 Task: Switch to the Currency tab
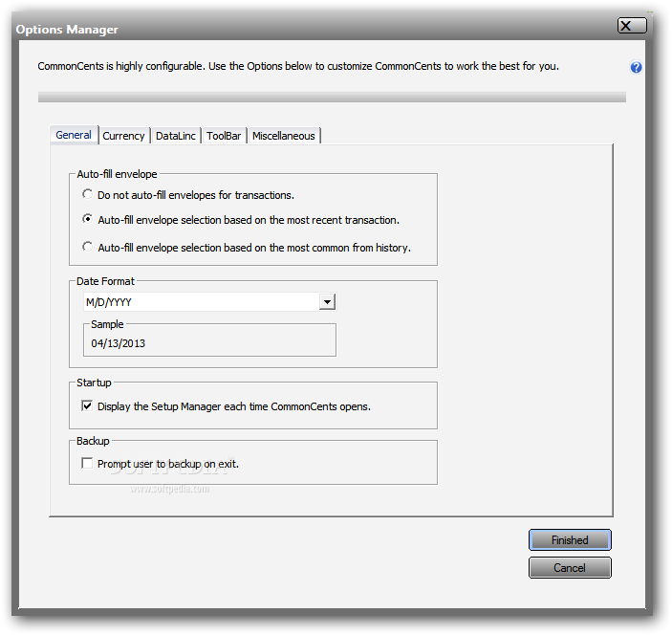pyautogui.click(x=124, y=136)
